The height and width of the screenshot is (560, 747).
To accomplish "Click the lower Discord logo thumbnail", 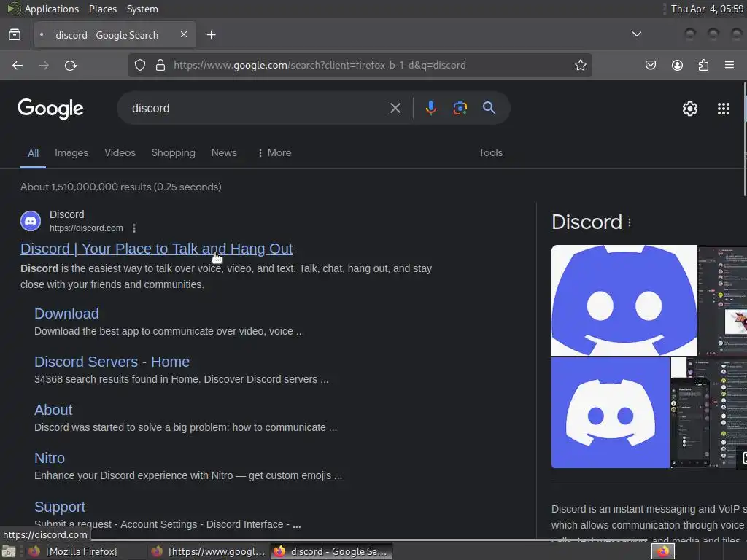I will click(611, 413).
